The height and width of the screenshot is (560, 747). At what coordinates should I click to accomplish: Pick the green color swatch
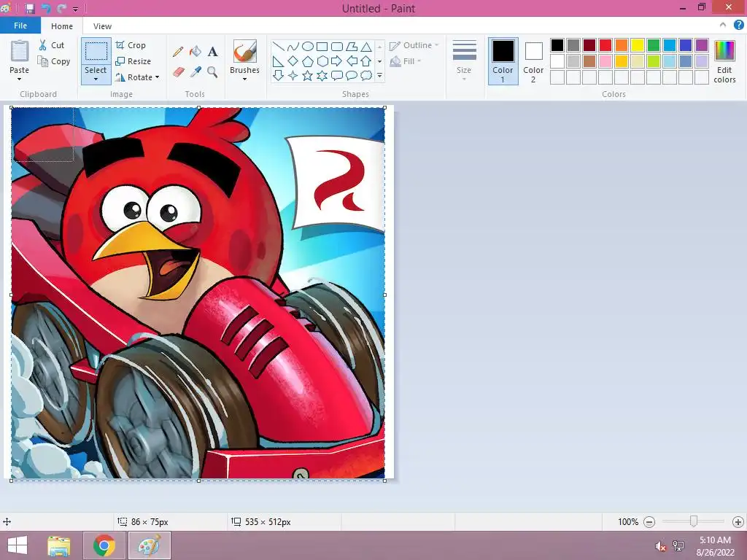pos(654,45)
